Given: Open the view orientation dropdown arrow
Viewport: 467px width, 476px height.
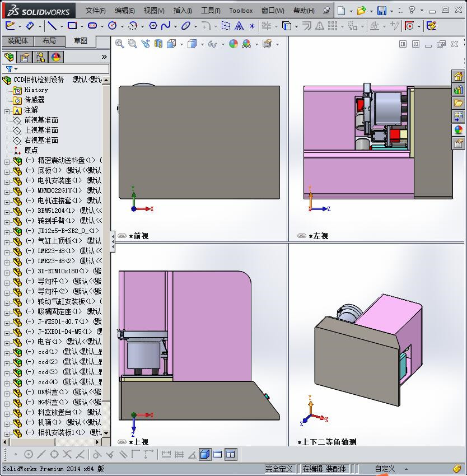Looking at the screenshot, I should [x=181, y=45].
